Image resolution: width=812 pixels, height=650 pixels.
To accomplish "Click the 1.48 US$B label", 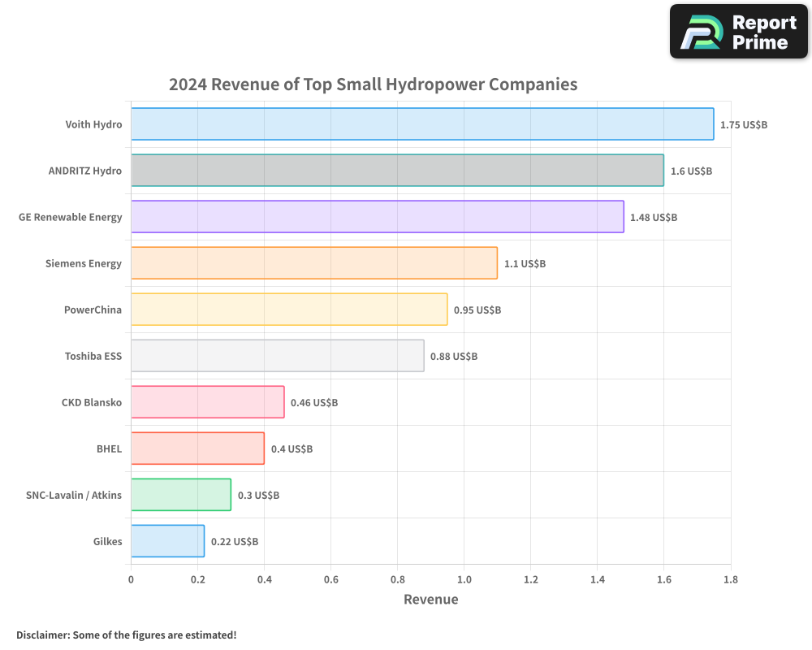I will tap(654, 218).
